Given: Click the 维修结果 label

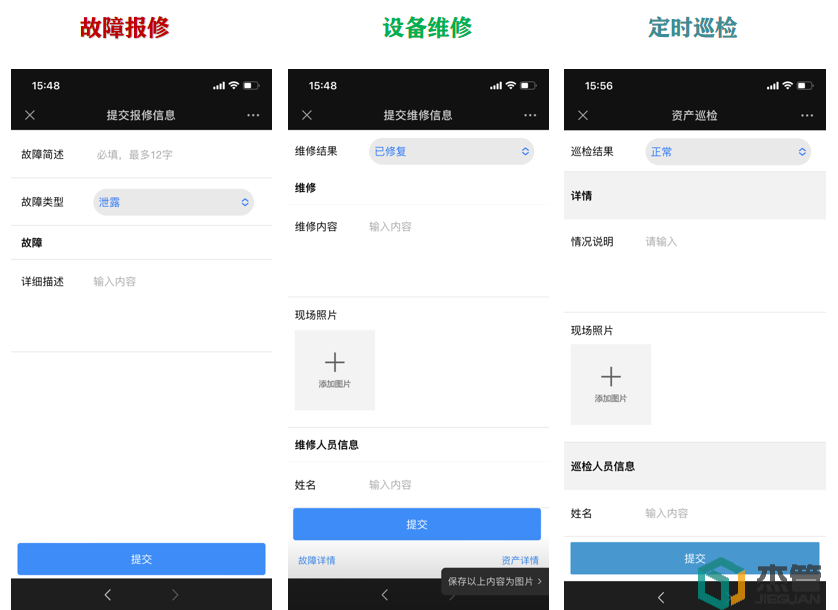Looking at the screenshot, I should (x=316, y=151).
